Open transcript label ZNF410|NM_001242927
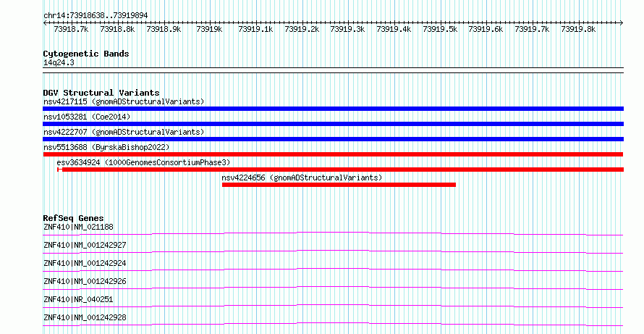This screenshot has width=644, height=334. tap(85, 245)
